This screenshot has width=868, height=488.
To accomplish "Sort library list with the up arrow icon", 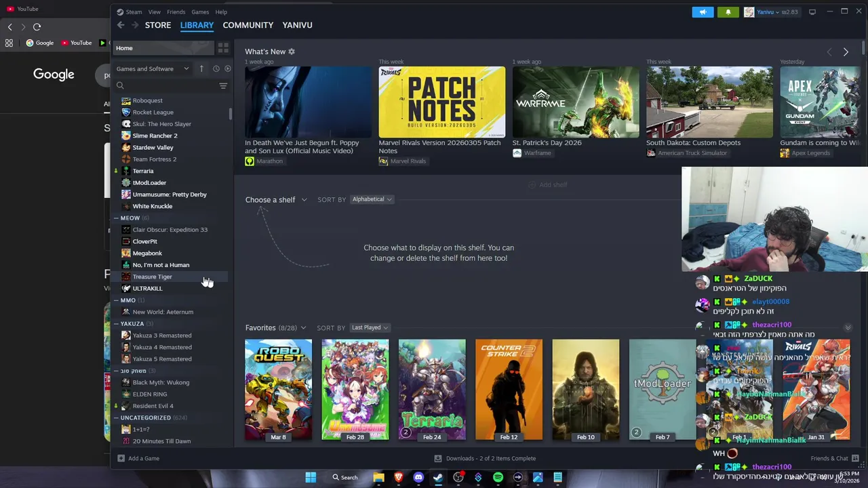I will (201, 68).
